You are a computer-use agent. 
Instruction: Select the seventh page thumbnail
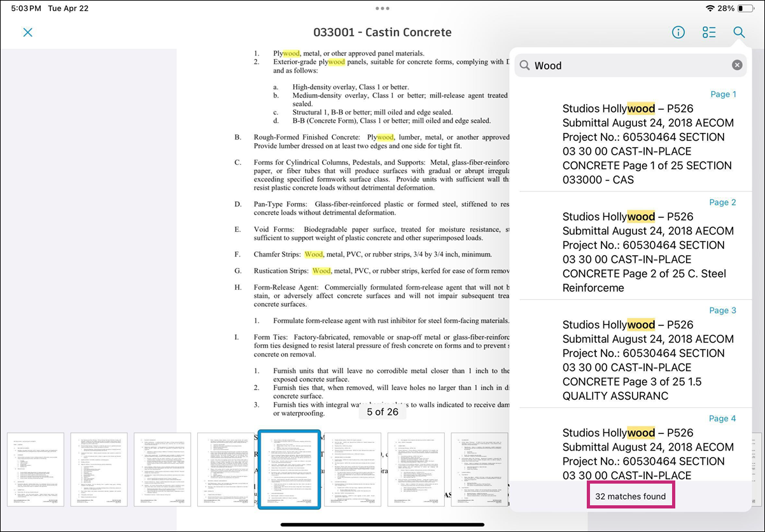416,470
